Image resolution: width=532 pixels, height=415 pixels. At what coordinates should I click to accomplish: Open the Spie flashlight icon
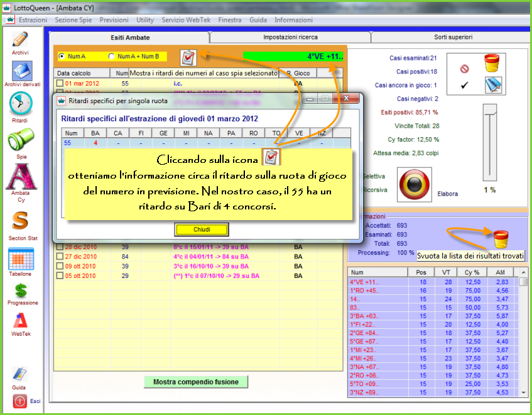click(21, 139)
